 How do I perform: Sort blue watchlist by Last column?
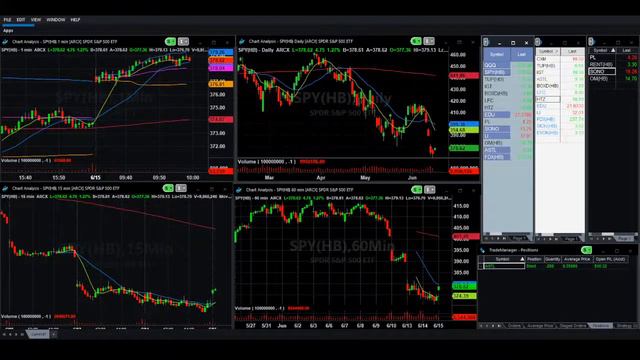click(x=521, y=54)
